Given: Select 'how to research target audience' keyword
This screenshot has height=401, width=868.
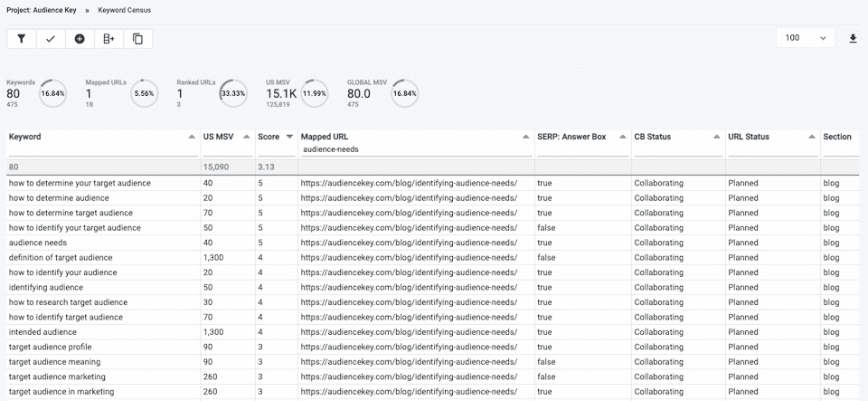Looking at the screenshot, I should click(x=68, y=303).
